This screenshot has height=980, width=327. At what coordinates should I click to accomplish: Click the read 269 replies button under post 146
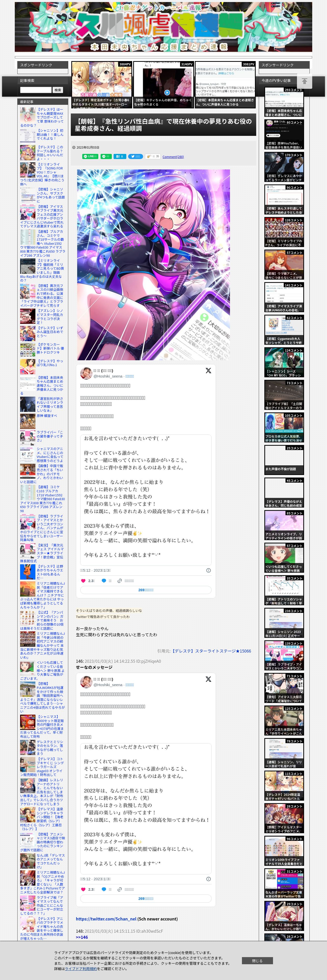pos(146,899)
